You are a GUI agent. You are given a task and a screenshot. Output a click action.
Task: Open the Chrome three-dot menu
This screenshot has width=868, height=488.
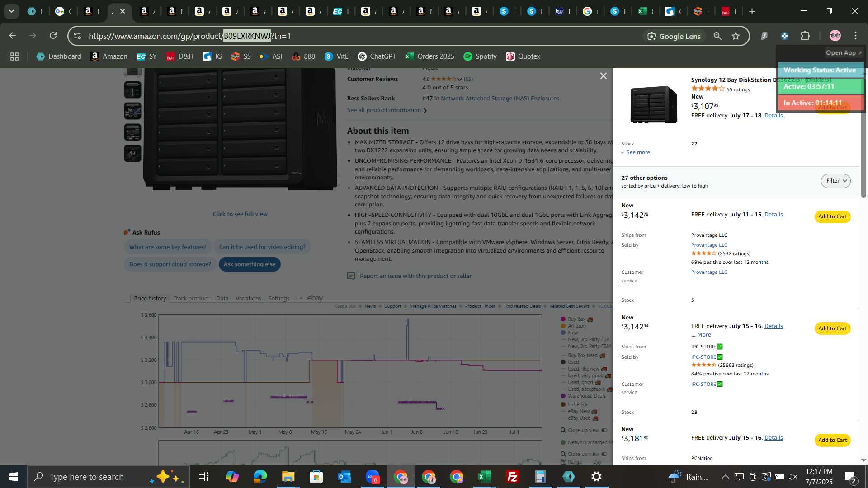(x=856, y=36)
